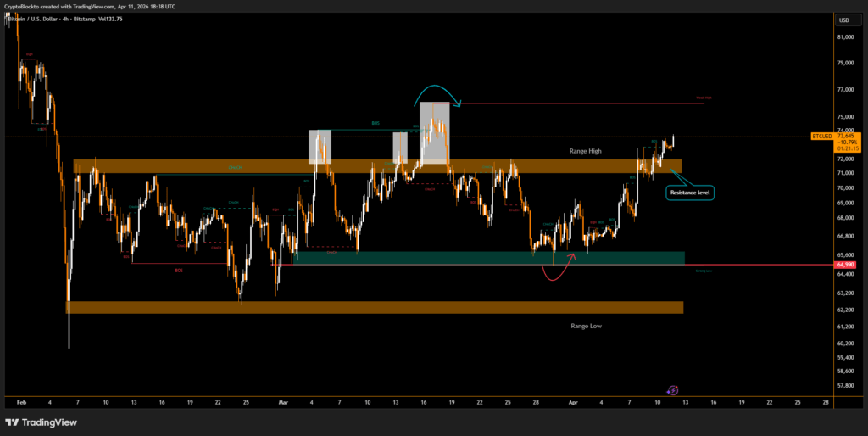The width and height of the screenshot is (868, 436).
Task: Click the purple event icon near time axis
Action: pos(672,389)
